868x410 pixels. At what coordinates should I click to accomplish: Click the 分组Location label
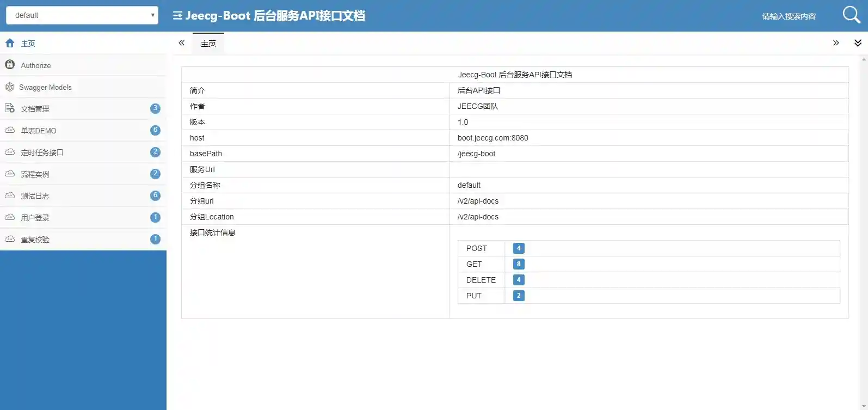pyautogui.click(x=212, y=217)
